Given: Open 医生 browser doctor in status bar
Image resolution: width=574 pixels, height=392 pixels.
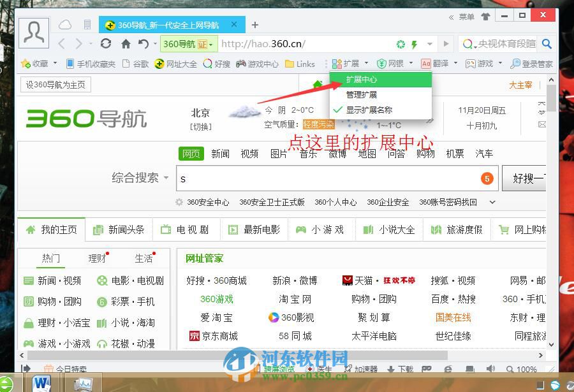Looking at the screenshot, I should (321, 368).
